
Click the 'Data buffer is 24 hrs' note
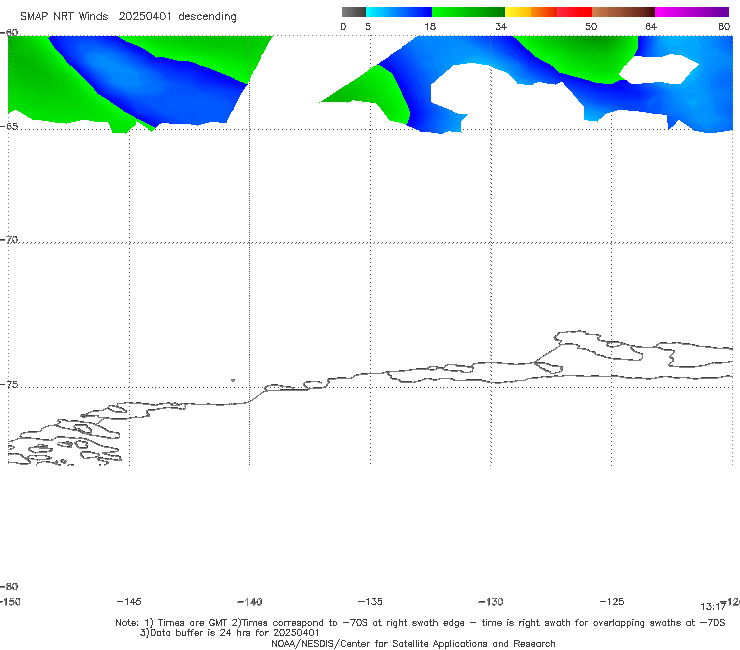(229, 633)
